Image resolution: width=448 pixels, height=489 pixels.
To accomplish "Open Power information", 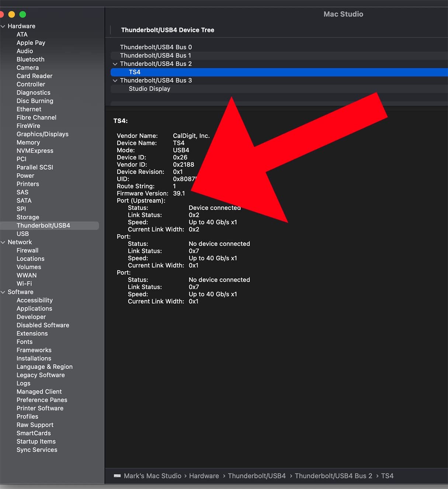I will pyautogui.click(x=25, y=176).
